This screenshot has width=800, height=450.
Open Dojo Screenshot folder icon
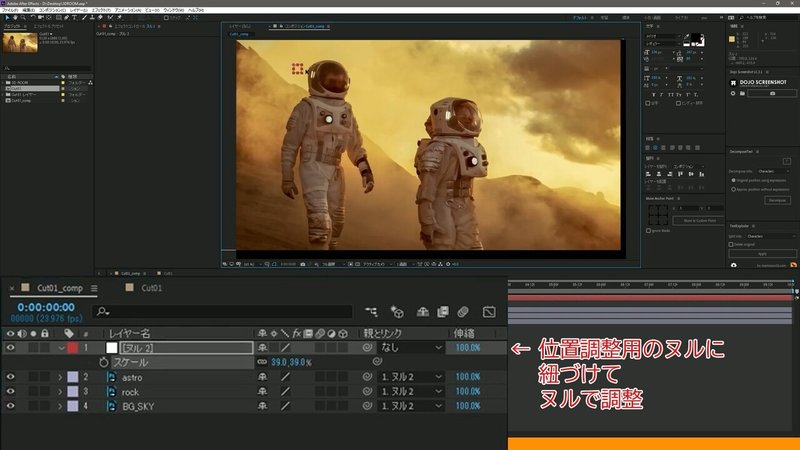click(x=742, y=93)
